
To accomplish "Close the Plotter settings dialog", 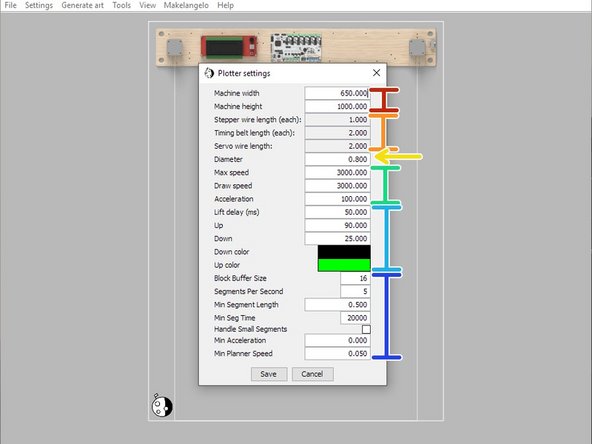I will click(x=376, y=73).
